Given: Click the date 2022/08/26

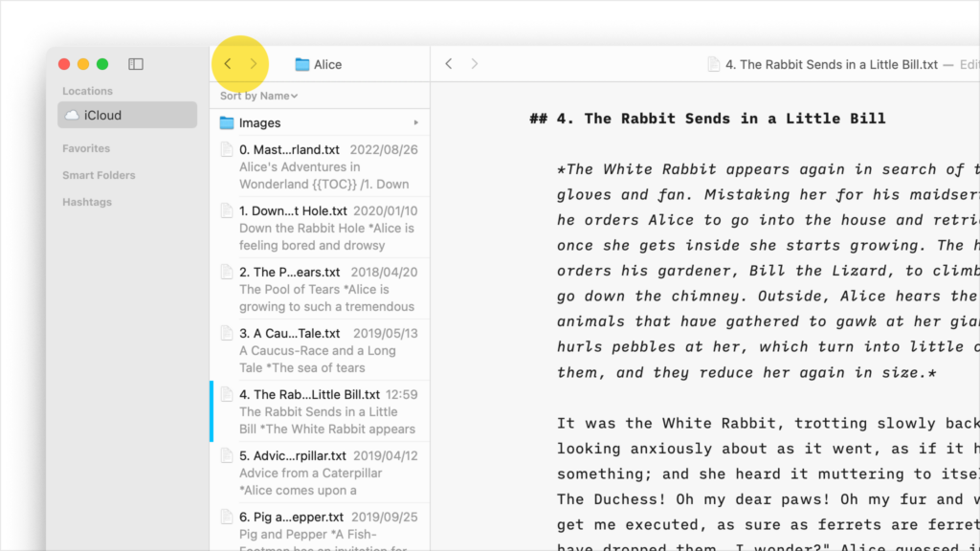Looking at the screenshot, I should 384,150.
